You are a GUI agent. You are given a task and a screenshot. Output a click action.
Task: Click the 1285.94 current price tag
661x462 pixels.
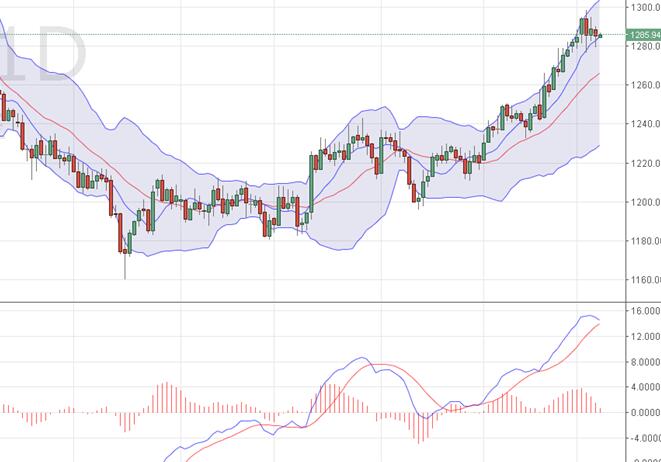pos(643,35)
